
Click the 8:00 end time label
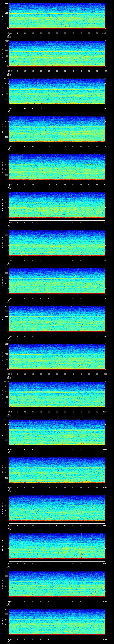coord(105,336)
